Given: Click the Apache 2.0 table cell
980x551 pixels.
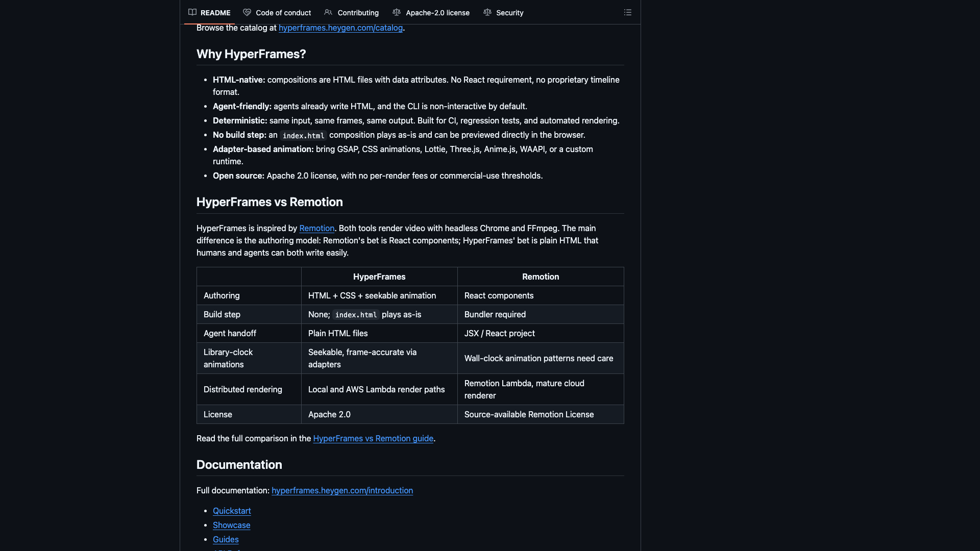Looking at the screenshot, I should coord(379,414).
